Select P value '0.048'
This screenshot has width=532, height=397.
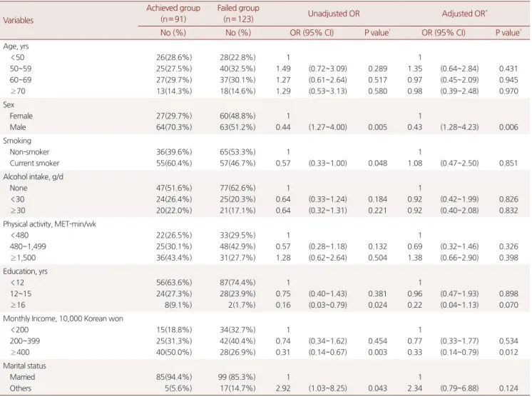coord(378,163)
